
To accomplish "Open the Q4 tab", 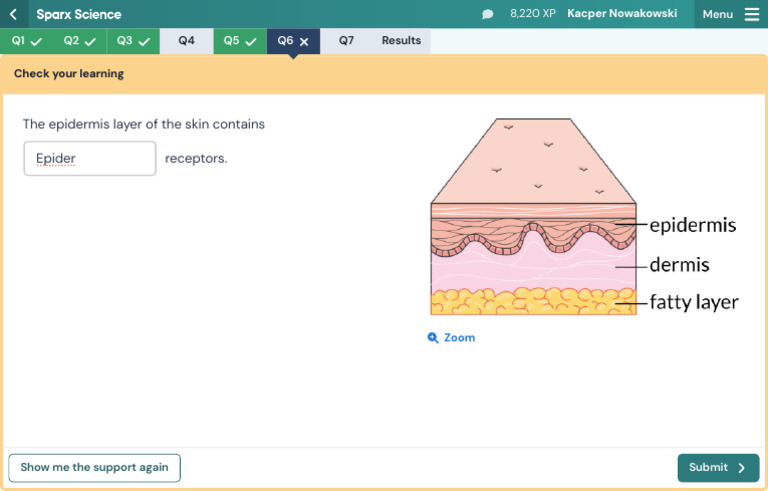I will [x=187, y=41].
